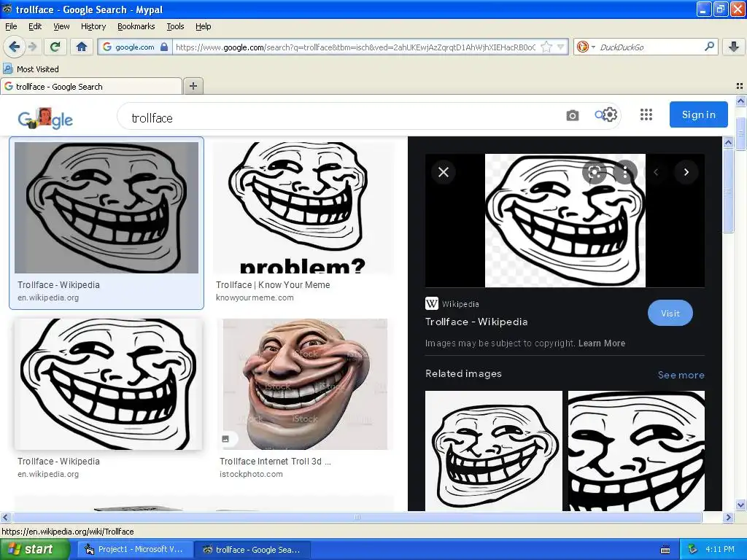
Task: Open the Windows start button
Action: (x=35, y=549)
